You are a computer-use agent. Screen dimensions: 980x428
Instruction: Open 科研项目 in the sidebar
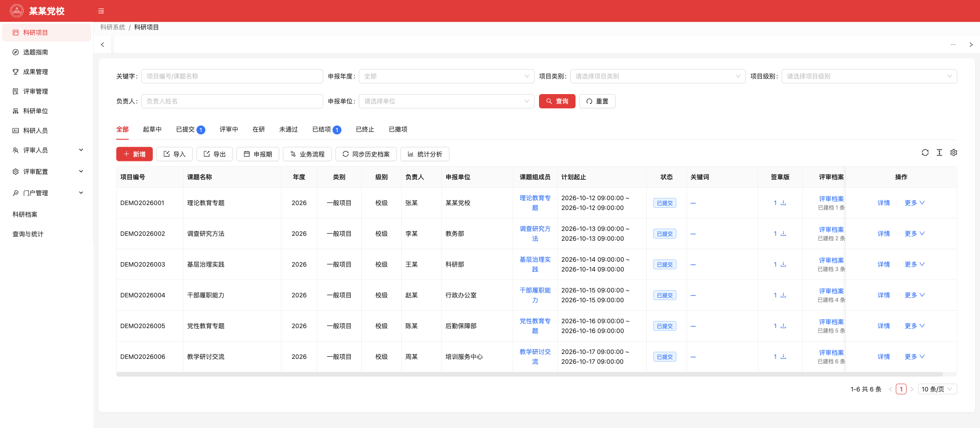pyautogui.click(x=47, y=33)
